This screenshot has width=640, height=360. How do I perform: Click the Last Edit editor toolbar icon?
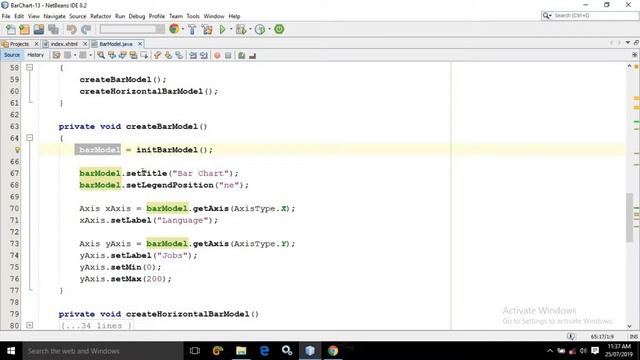[x=56, y=55]
